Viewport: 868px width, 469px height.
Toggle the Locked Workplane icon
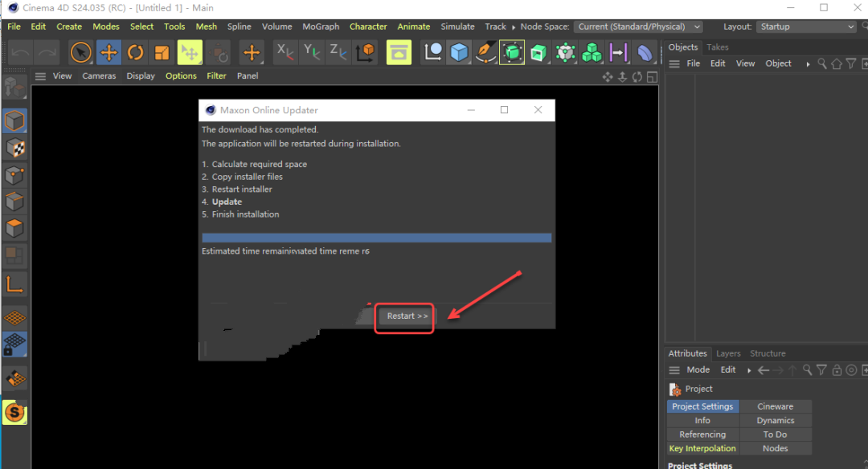click(14, 344)
